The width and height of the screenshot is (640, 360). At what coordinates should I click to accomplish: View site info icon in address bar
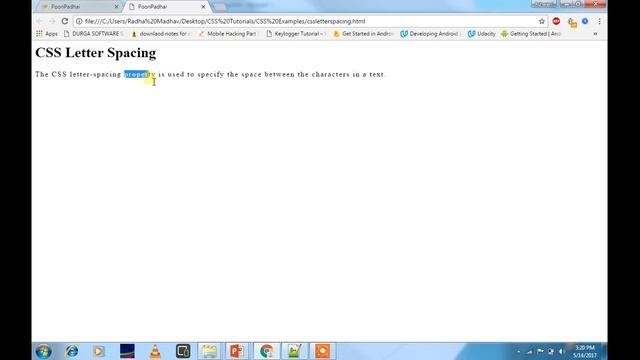coord(79,21)
